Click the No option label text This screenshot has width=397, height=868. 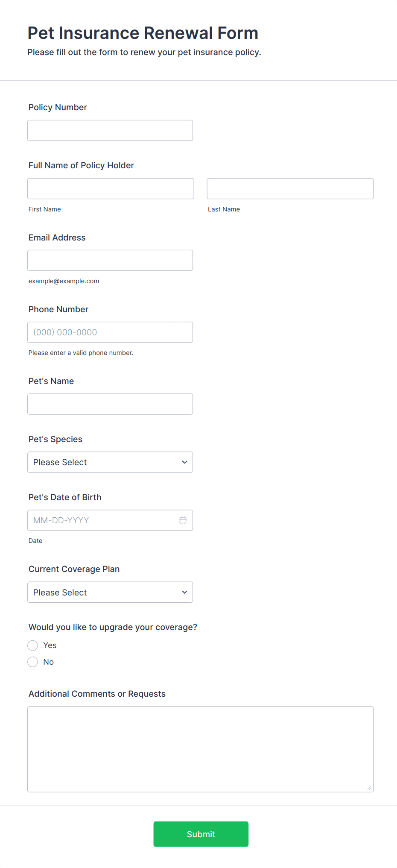pyautogui.click(x=49, y=662)
